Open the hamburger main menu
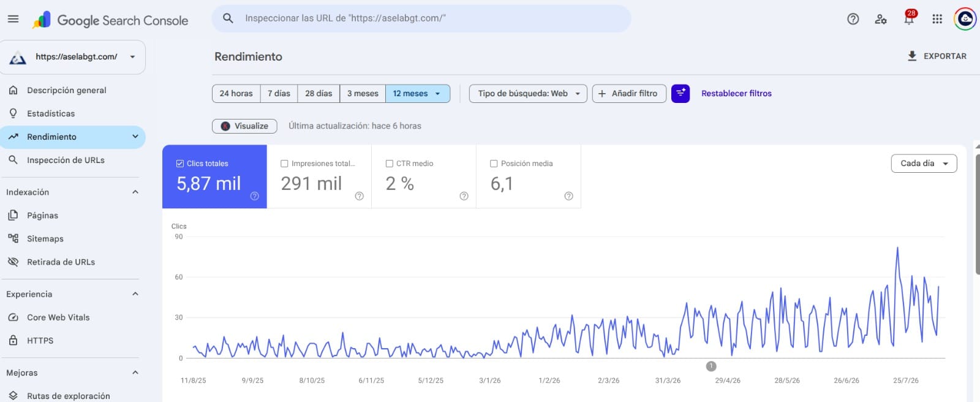The height and width of the screenshot is (402, 980). tap(13, 19)
